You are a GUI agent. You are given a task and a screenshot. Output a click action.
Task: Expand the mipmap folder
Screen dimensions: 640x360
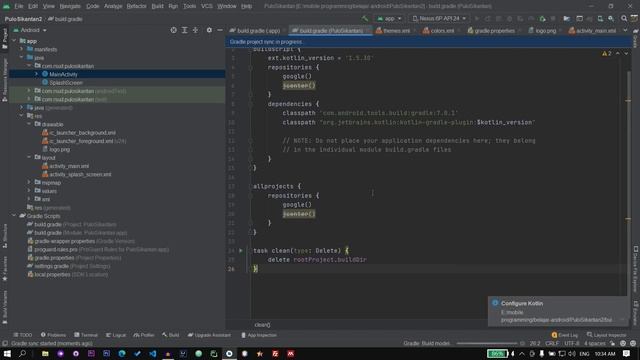tap(29, 182)
